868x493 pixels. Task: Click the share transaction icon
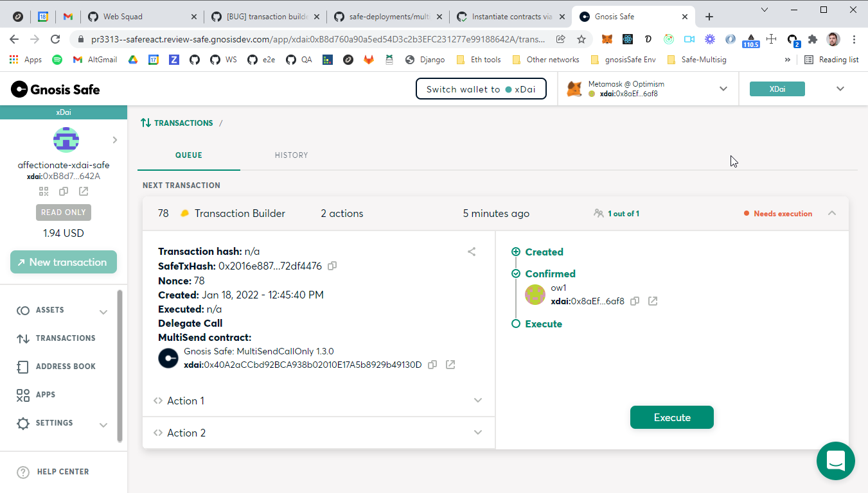[472, 252]
